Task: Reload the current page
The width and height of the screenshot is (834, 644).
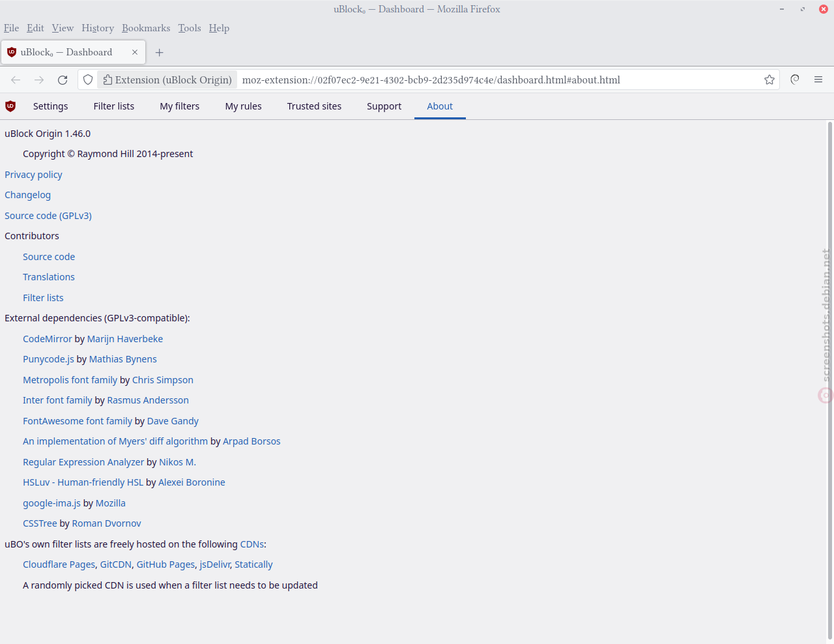Action: (x=63, y=80)
